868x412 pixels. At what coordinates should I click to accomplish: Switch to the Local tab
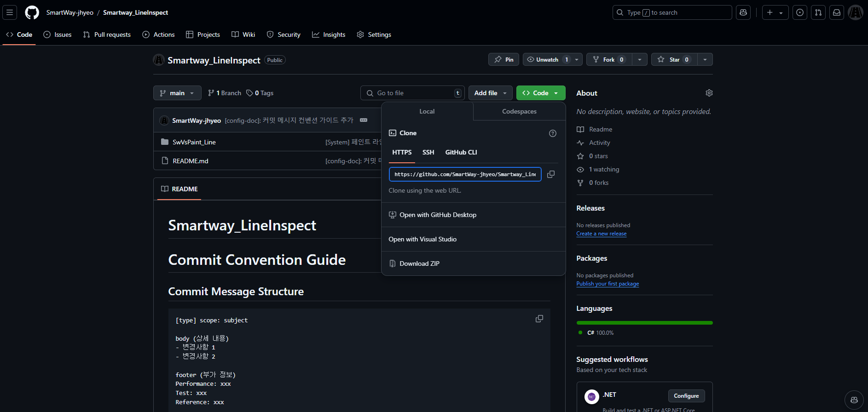(427, 111)
